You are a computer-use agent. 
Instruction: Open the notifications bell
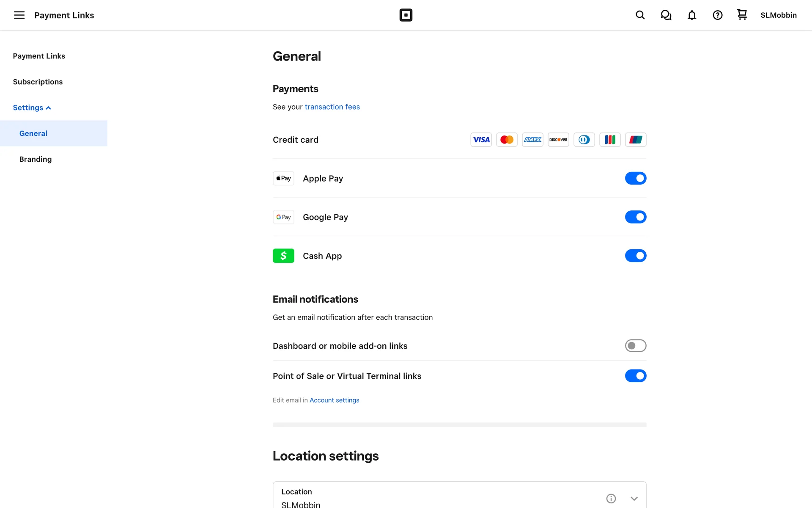tap(691, 15)
